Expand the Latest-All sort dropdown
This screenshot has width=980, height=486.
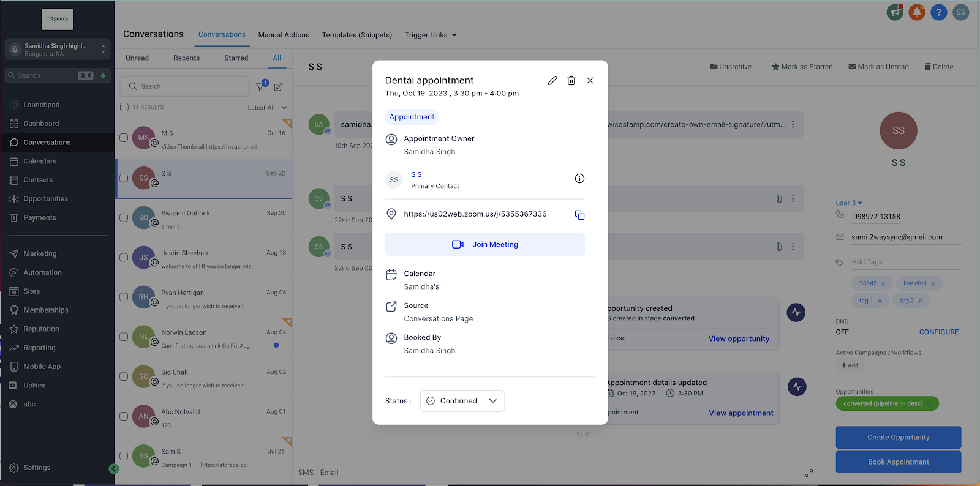click(268, 108)
